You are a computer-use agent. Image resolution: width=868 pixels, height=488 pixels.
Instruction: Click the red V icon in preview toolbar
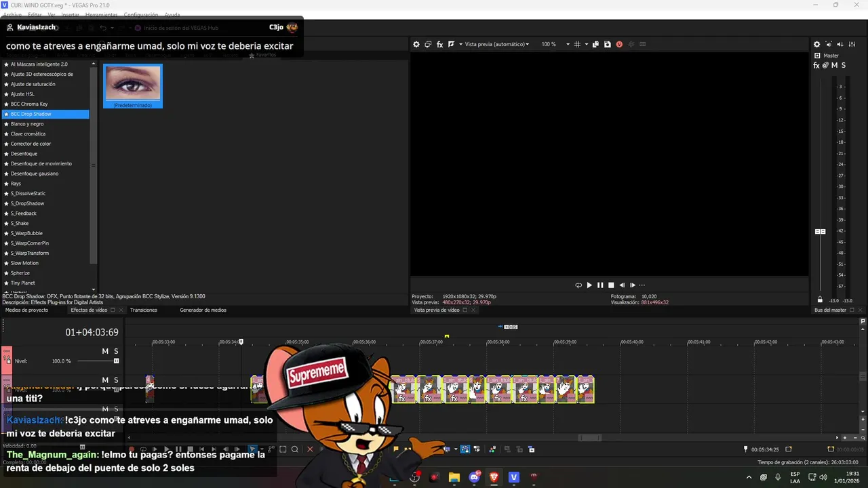click(x=619, y=44)
